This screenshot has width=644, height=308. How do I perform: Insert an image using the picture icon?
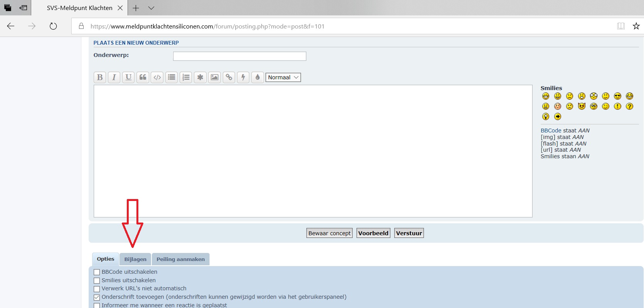215,77
